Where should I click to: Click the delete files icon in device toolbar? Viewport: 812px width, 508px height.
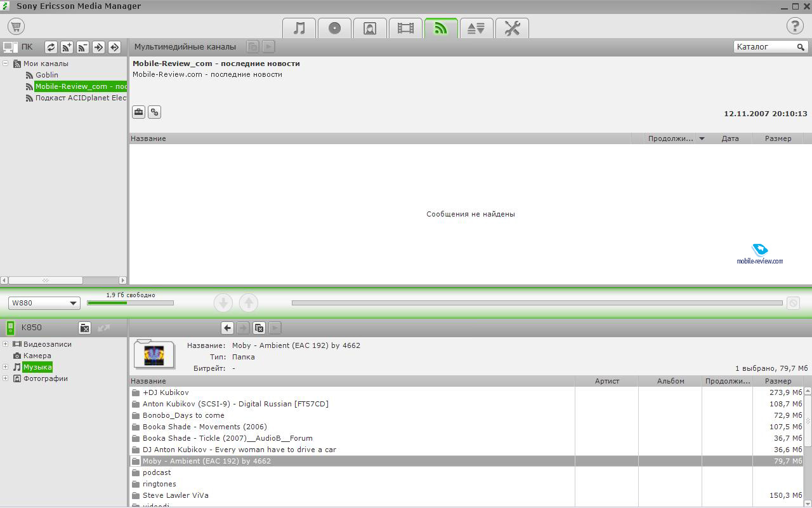(x=259, y=328)
